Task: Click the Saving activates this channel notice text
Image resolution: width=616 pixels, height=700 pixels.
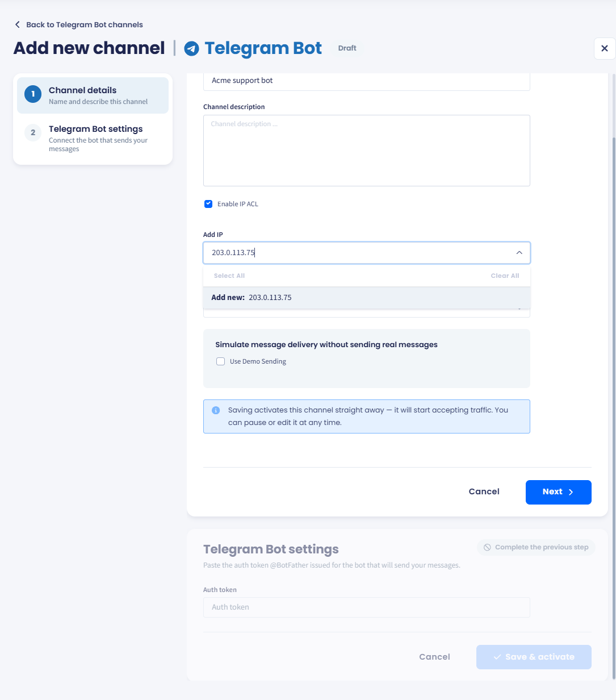Action: (x=368, y=416)
